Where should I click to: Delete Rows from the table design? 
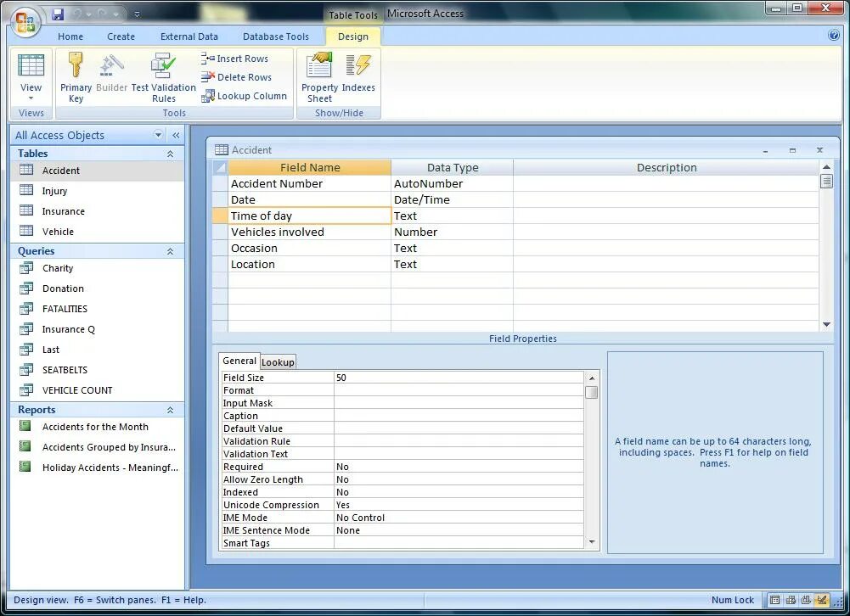(x=237, y=76)
